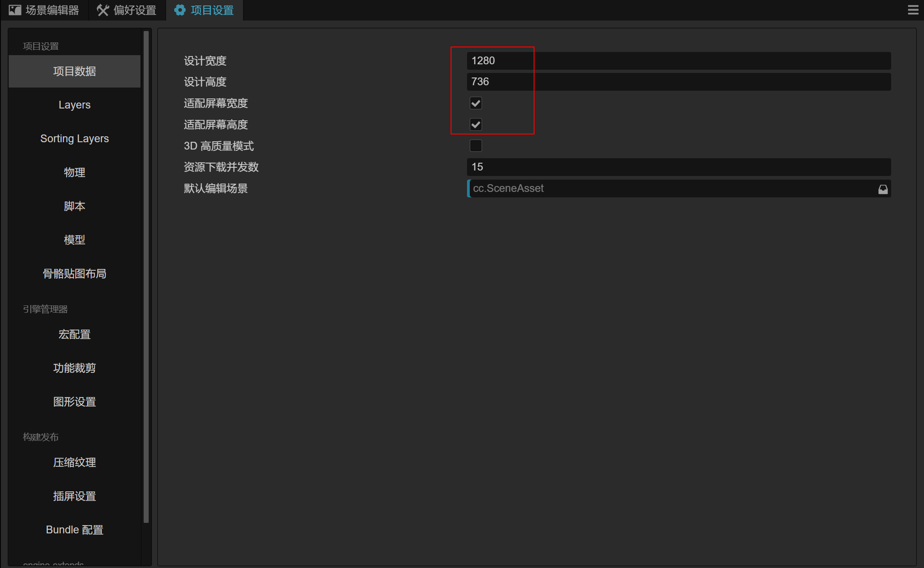This screenshot has height=568, width=924.
Task: Select Sorting Layers sidebar entry
Action: pos(75,139)
